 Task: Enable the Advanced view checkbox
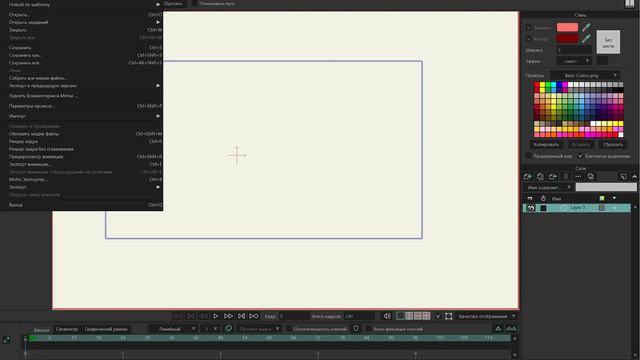click(x=528, y=156)
